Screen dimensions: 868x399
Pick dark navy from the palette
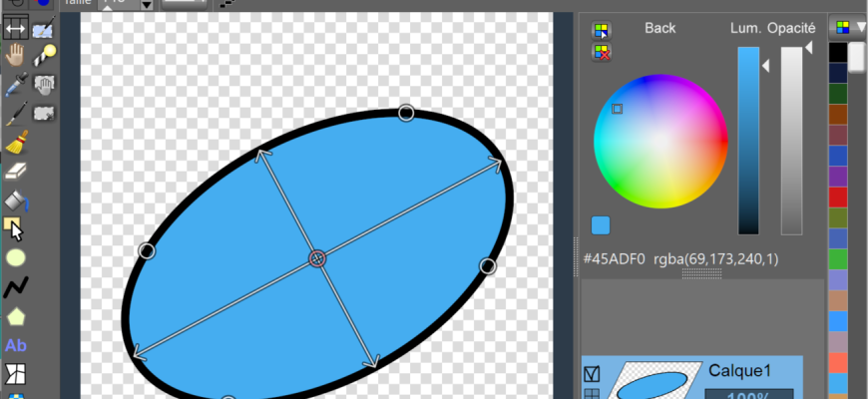click(838, 73)
